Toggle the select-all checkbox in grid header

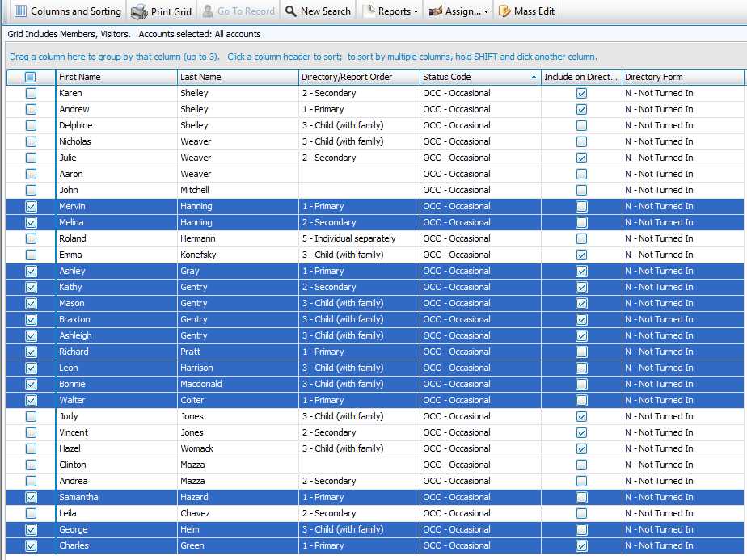pyautogui.click(x=31, y=78)
